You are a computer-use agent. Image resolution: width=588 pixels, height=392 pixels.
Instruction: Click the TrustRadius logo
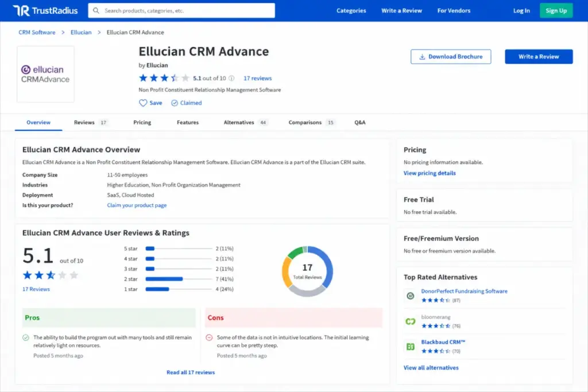[x=45, y=10]
